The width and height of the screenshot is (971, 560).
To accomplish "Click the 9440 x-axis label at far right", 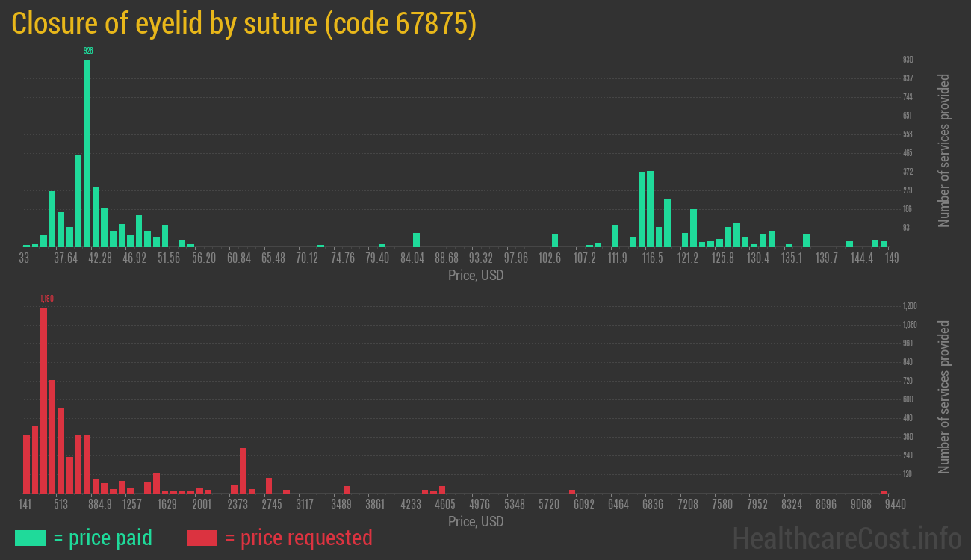I will coord(884,505).
